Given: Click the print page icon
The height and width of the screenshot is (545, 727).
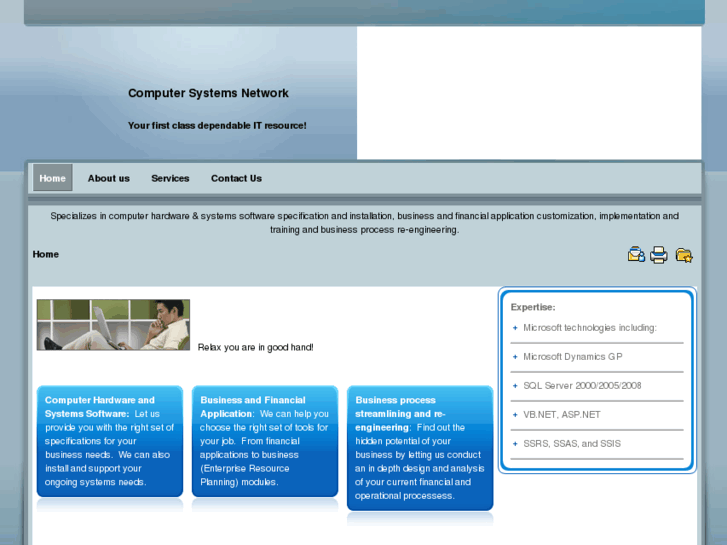Looking at the screenshot, I should (658, 255).
